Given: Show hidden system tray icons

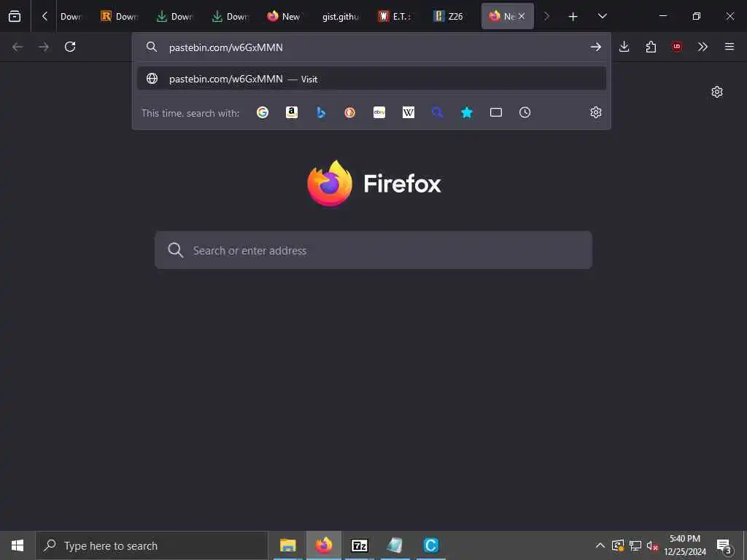Looking at the screenshot, I should pos(600,545).
